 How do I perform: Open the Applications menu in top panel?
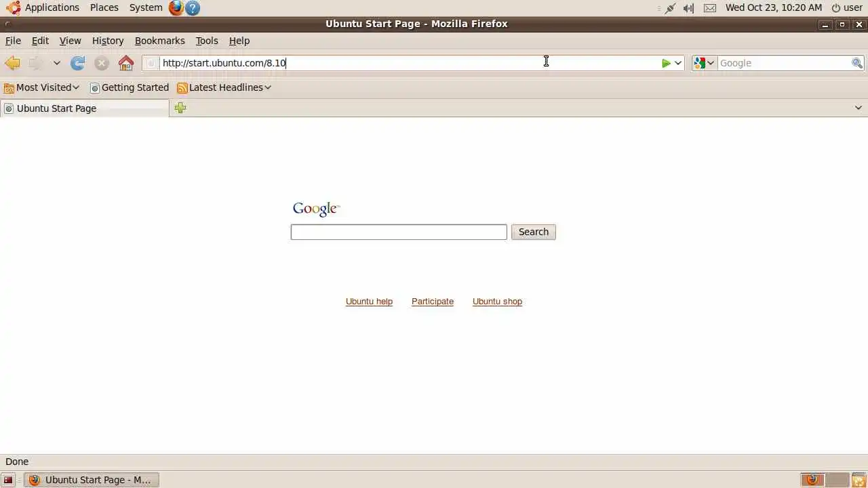pos(42,7)
